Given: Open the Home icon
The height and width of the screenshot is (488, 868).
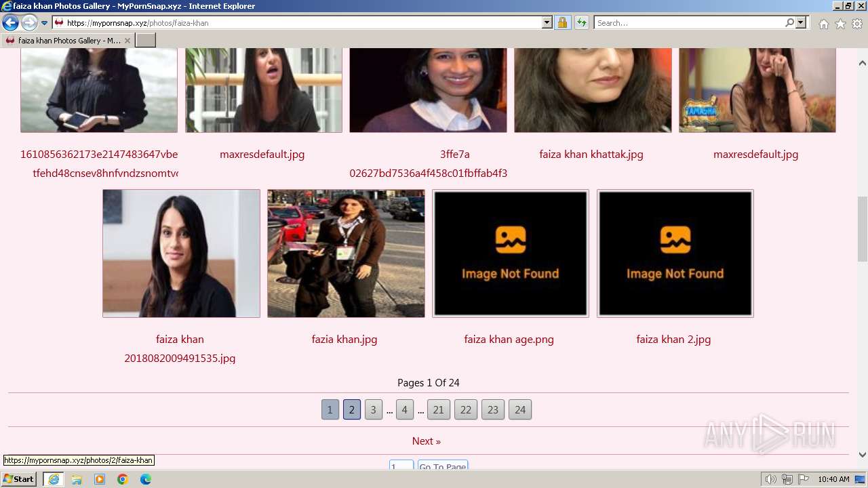Looking at the screenshot, I should (x=823, y=24).
